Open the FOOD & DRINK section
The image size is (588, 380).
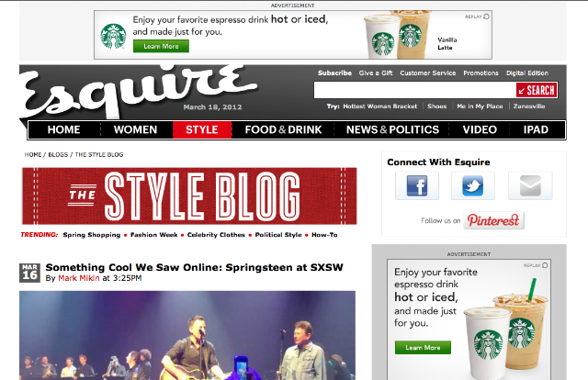coord(283,129)
